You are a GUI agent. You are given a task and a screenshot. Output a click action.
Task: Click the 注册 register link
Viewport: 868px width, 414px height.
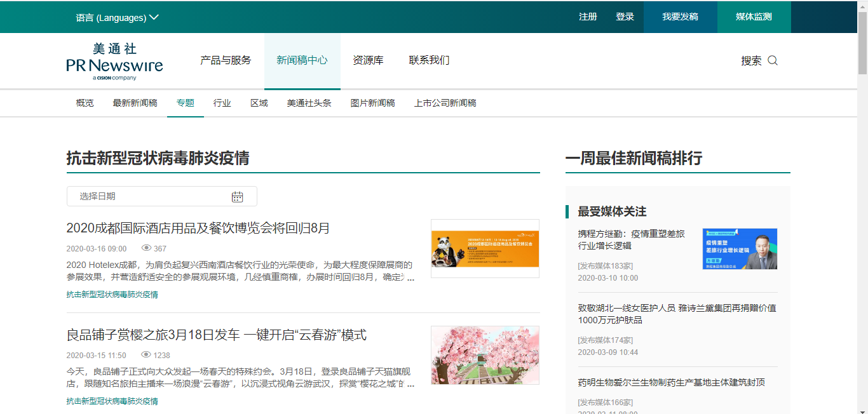(x=588, y=17)
